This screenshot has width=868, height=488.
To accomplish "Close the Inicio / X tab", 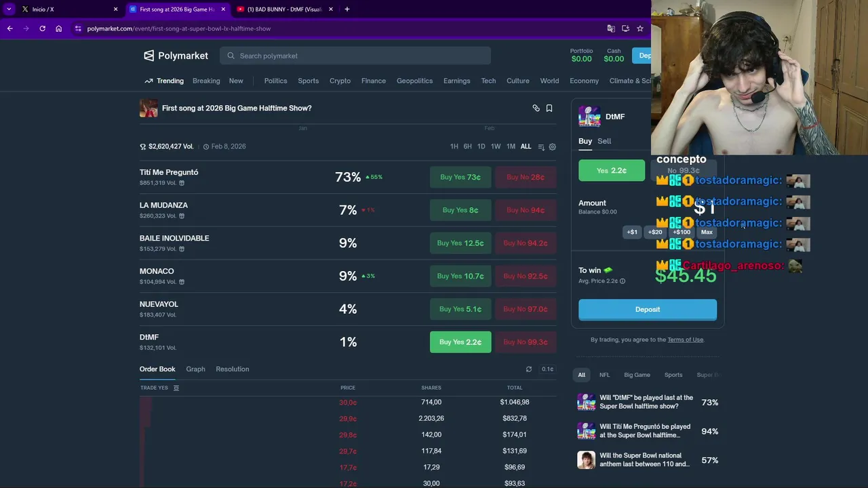I will 115,9.
